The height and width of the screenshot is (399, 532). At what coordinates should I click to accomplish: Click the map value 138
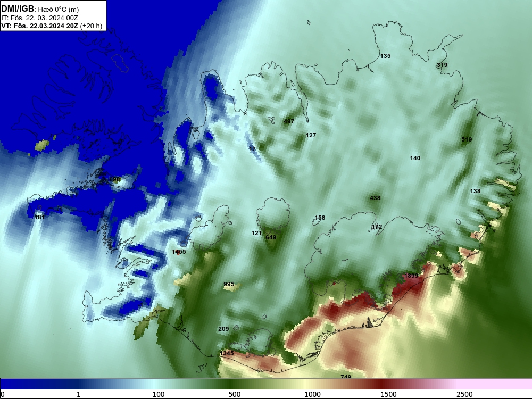[475, 192]
